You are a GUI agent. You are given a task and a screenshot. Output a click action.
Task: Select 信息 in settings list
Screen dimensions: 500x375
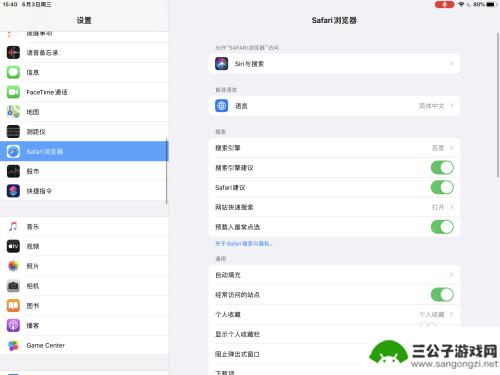(x=84, y=72)
